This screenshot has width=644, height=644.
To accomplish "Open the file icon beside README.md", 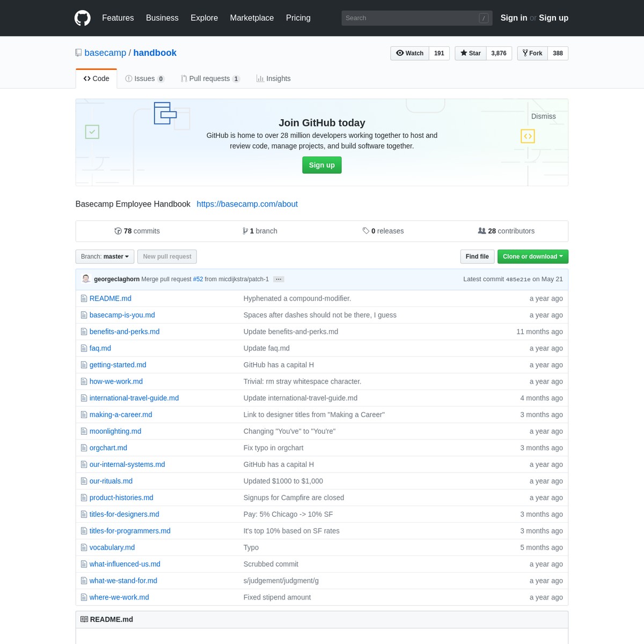I will (84, 298).
